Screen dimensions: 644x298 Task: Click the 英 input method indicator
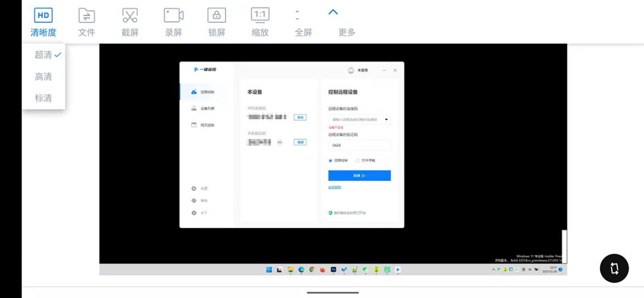(524, 269)
